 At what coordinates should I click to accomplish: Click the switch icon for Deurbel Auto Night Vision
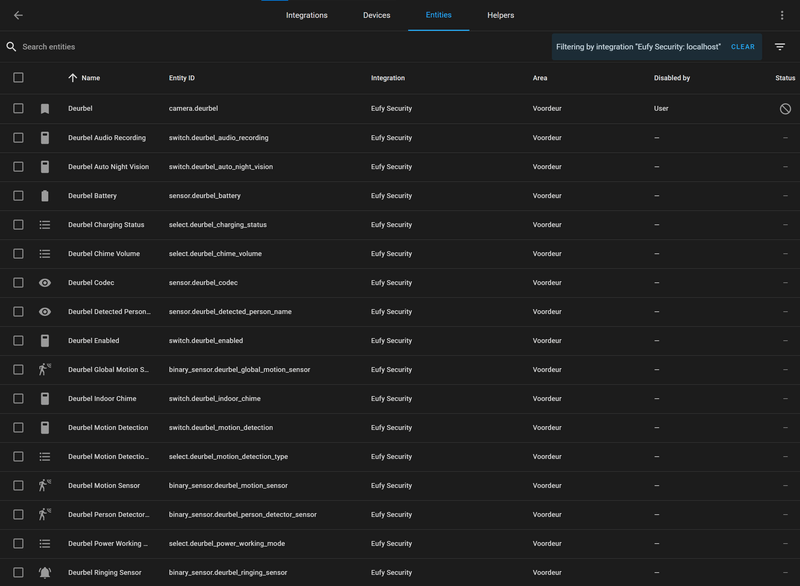(45, 167)
